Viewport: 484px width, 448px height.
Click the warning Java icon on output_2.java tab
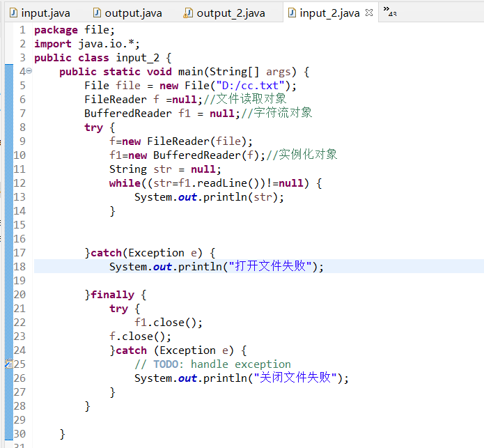point(188,13)
